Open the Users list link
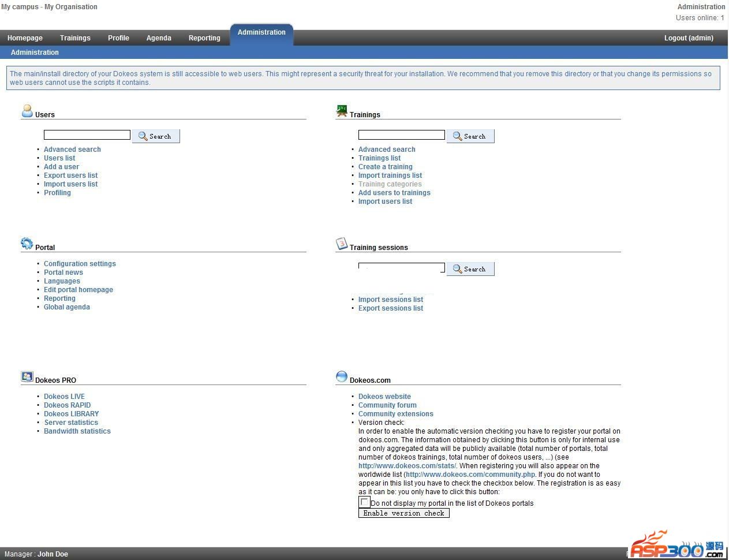 (59, 158)
